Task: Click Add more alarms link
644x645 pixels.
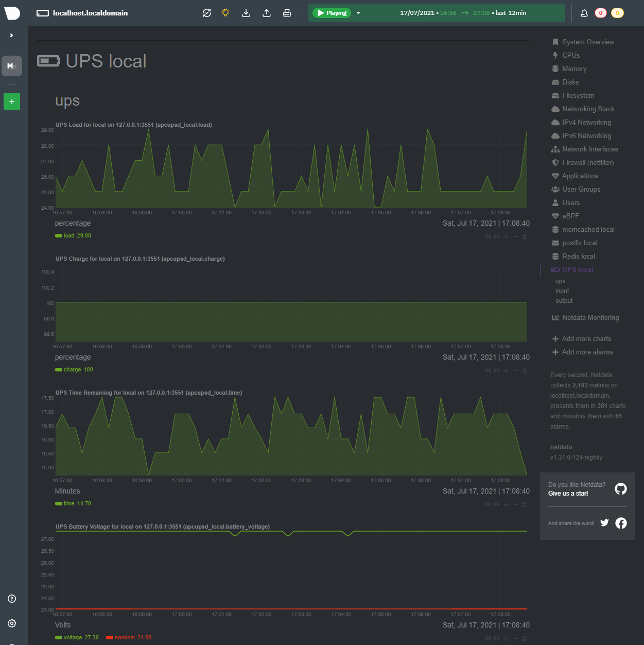Action: click(587, 352)
